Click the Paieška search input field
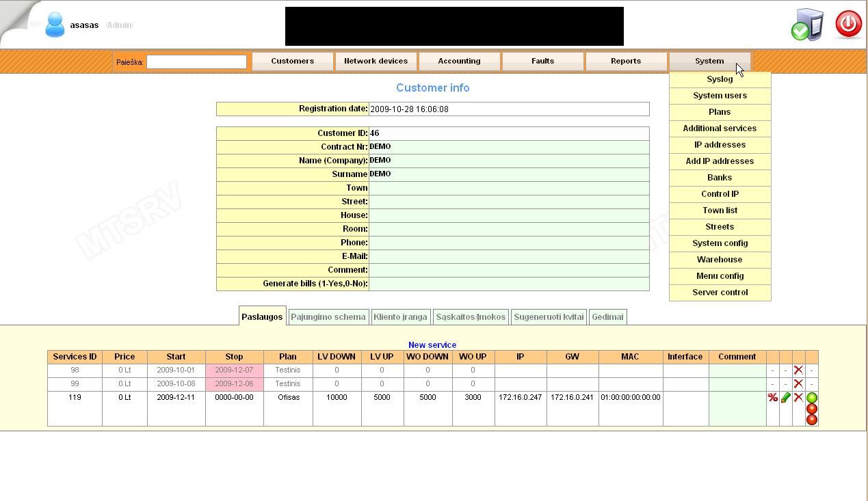The width and height of the screenshot is (868, 501). pyautogui.click(x=196, y=62)
